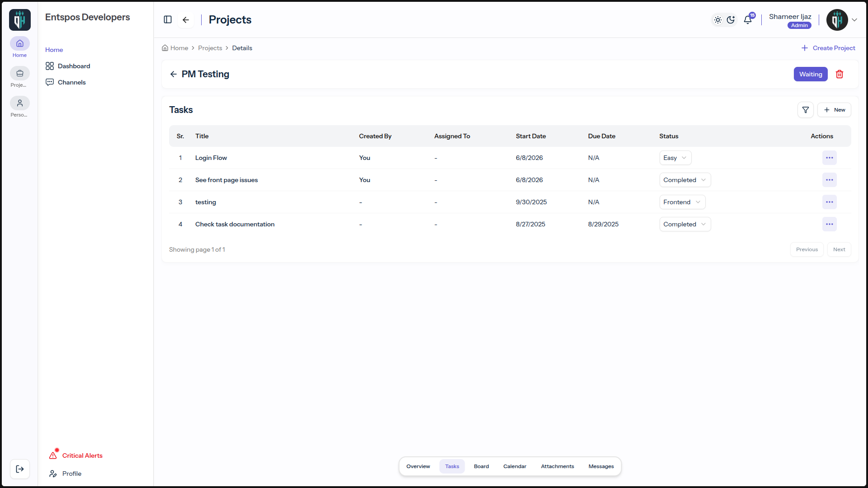Click the 9/30/2025 start date cell
The width and height of the screenshot is (868, 488).
pos(531,202)
